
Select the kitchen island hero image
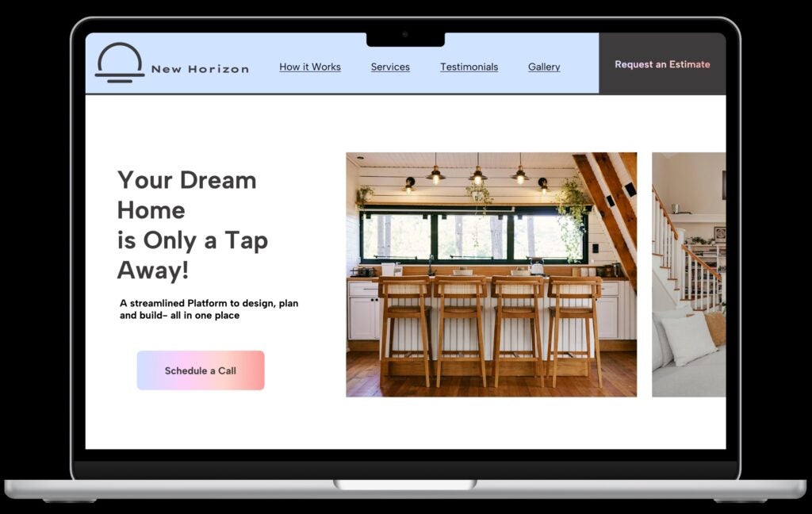point(492,274)
